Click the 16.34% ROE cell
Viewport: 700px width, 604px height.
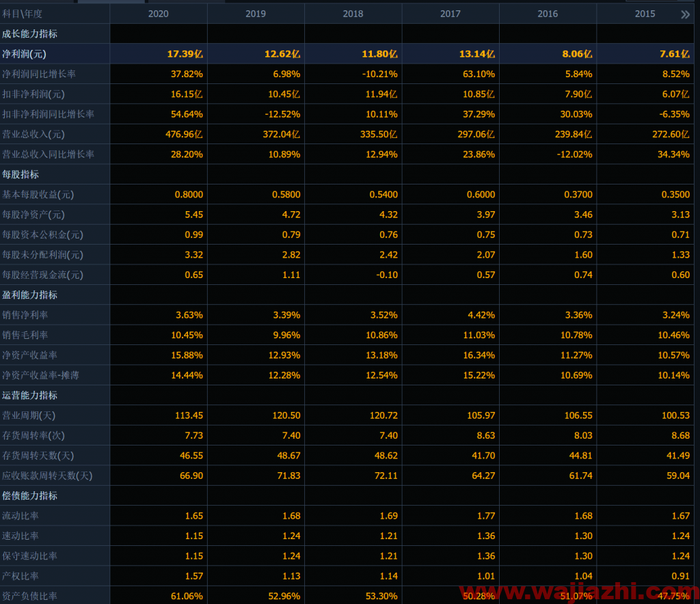479,355
